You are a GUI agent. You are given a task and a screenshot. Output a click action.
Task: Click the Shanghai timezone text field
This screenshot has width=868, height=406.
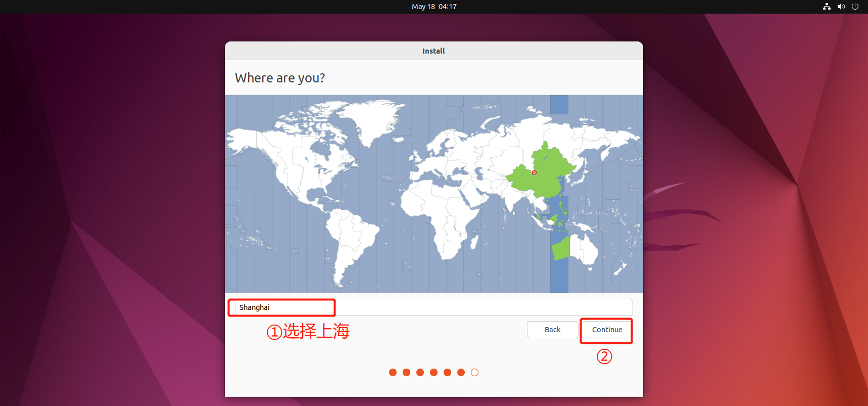433,307
